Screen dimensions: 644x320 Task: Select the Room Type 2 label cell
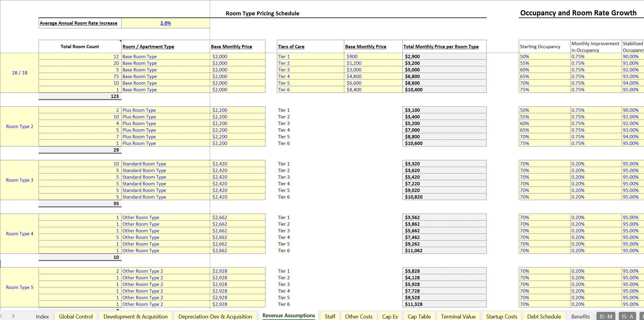click(20, 127)
